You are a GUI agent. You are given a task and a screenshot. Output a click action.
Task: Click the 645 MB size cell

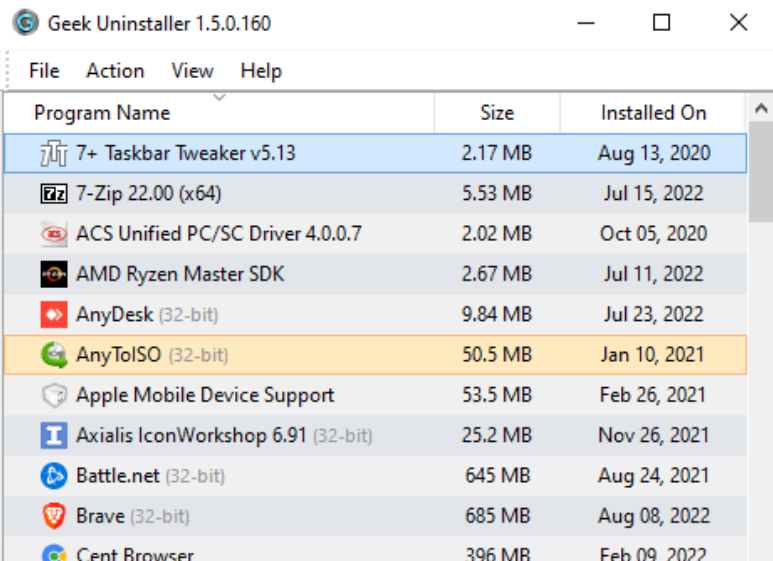click(x=498, y=476)
